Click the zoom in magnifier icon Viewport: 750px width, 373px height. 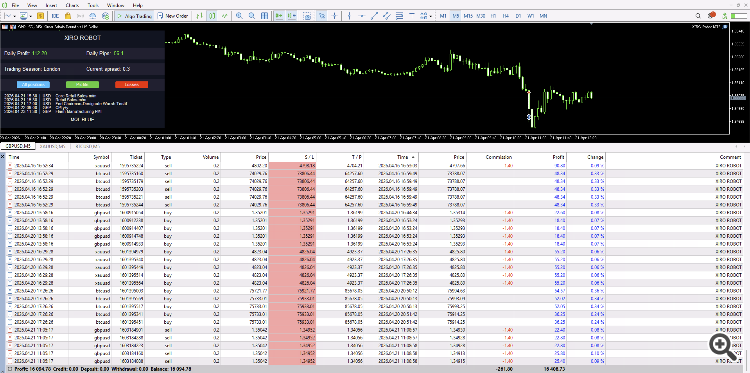pos(240,16)
